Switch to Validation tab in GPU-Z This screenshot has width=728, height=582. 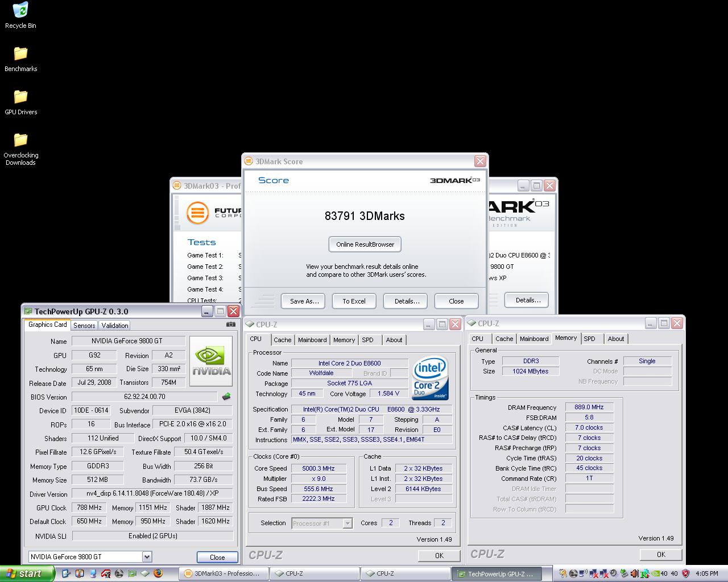[x=115, y=326]
